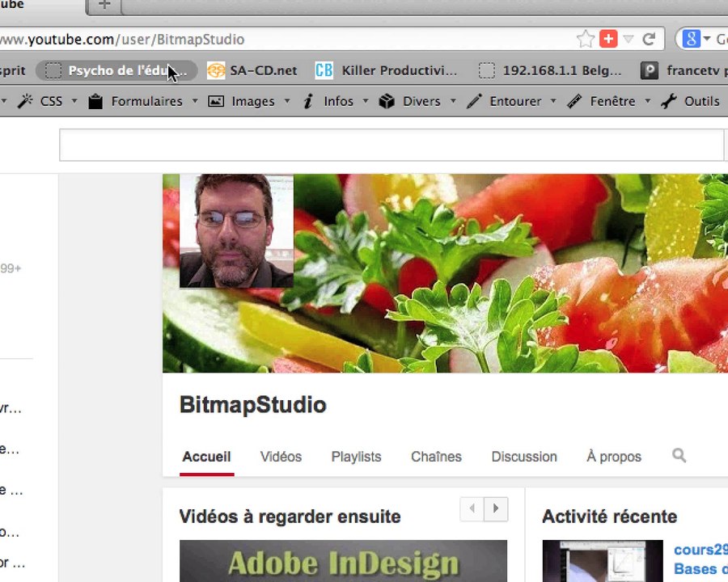The width and height of the screenshot is (728, 582).
Task: Expand the Images dropdown arrow
Action: click(287, 101)
